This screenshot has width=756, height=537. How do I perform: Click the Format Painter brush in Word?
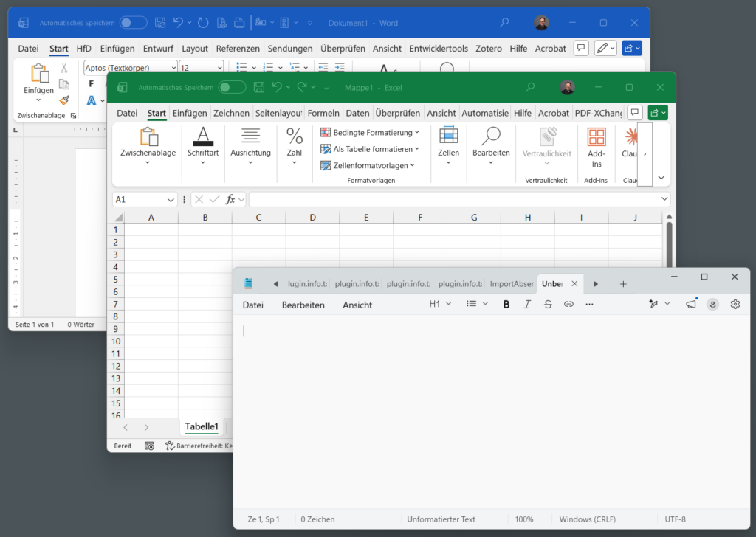63,100
